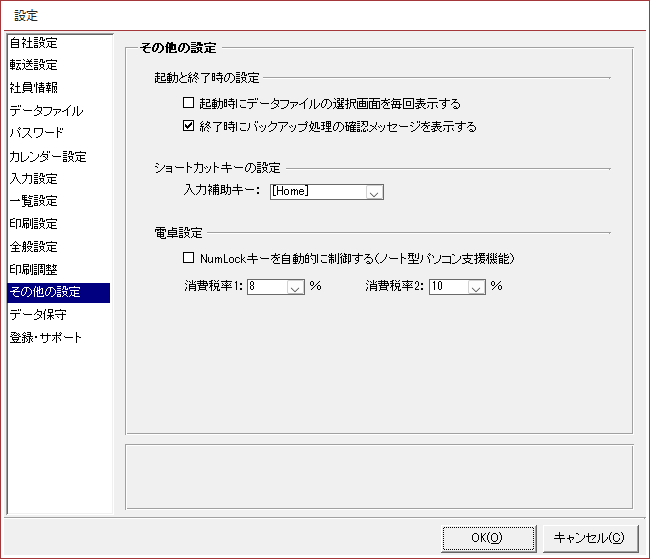
Task: Enable automatic NumLock key control
Action: pyautogui.click(x=188, y=258)
